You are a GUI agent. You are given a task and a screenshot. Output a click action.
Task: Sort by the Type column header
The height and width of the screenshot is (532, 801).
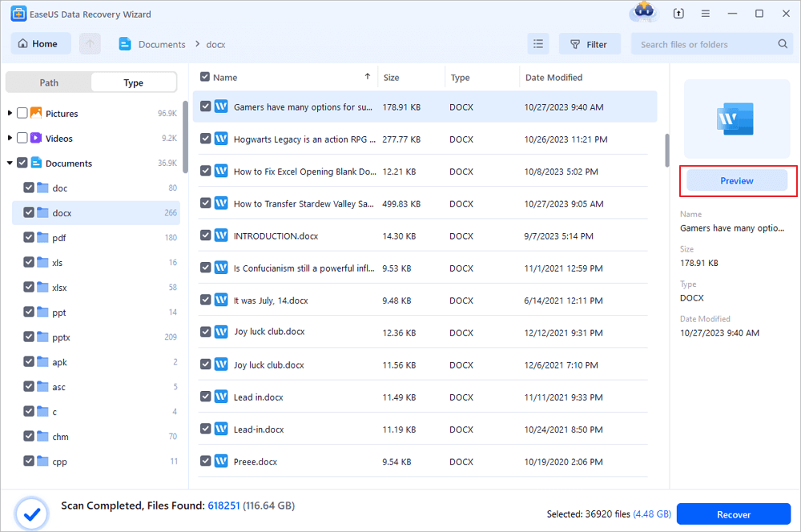(x=461, y=77)
